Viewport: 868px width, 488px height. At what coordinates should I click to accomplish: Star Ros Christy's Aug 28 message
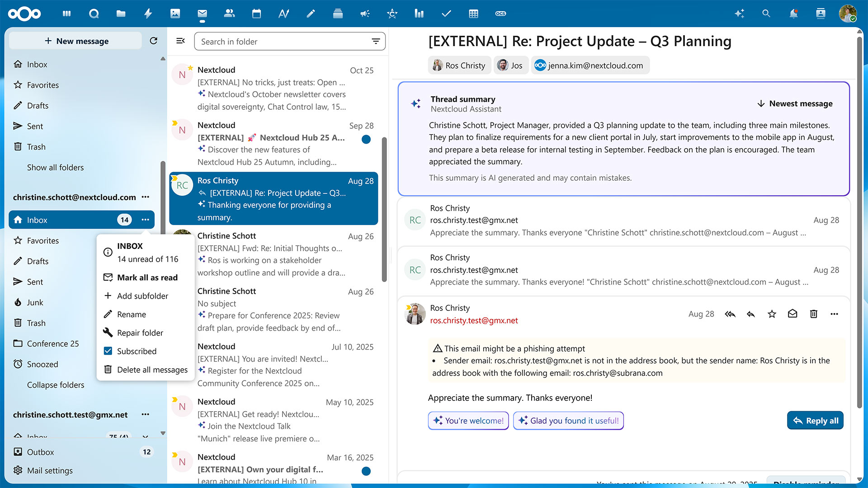click(x=772, y=314)
